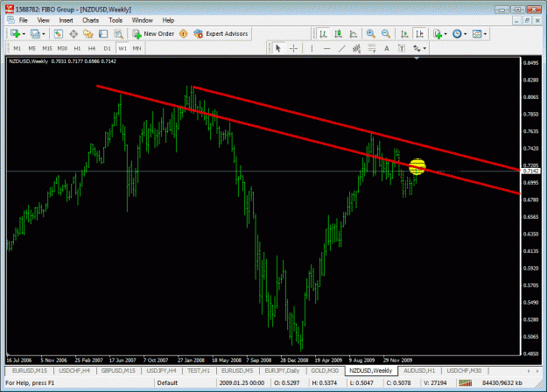547x392 pixels.
Task: Open the File menu
Action: pos(23,20)
